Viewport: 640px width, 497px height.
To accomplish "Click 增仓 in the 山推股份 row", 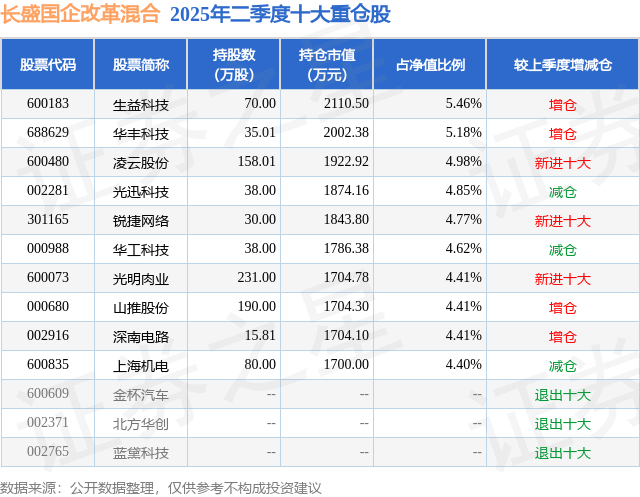I will point(563,308).
